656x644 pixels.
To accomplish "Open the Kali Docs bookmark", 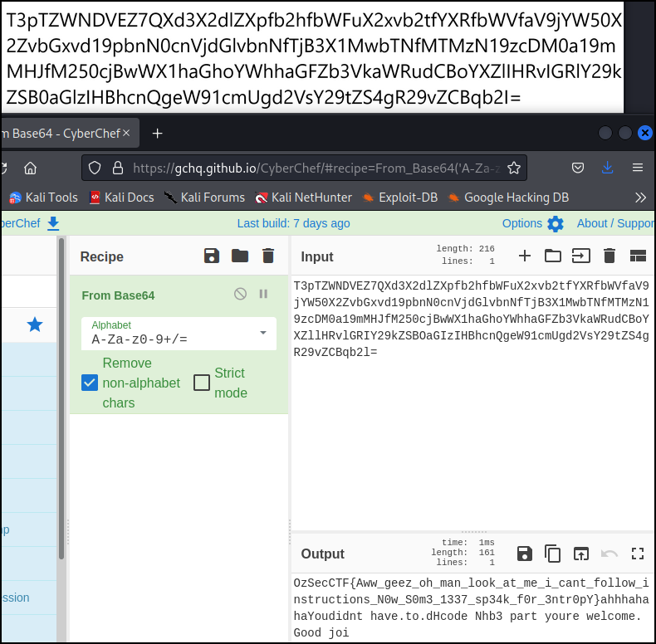I will pos(121,197).
